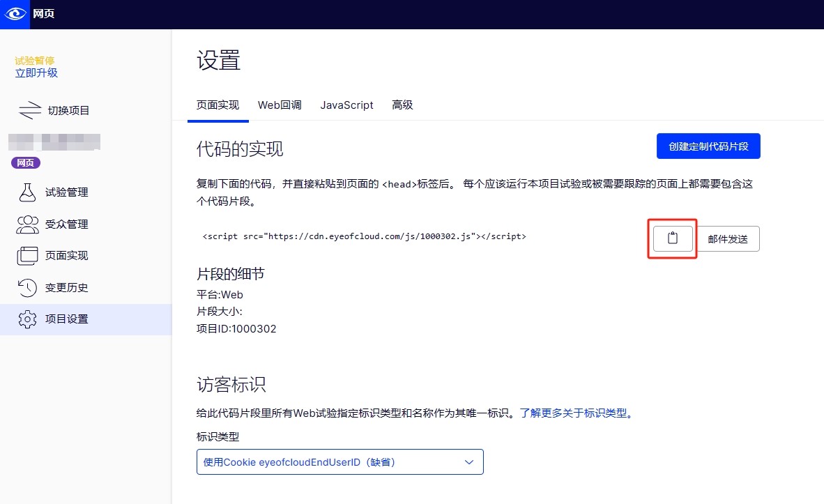Click the pages icon for 页面实现
824x504 pixels.
tap(27, 256)
